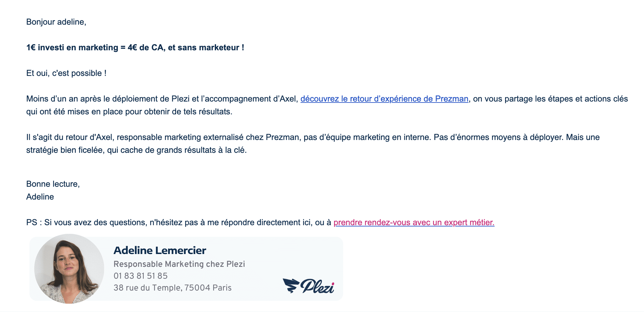This screenshot has height=312, width=644.
Task: Click the text 'stratégie bien ficelée'
Action: (65, 150)
